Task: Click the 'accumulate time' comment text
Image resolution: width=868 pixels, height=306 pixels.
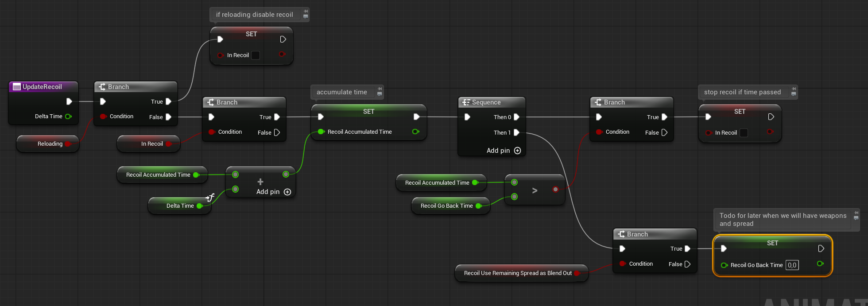Action: click(341, 92)
